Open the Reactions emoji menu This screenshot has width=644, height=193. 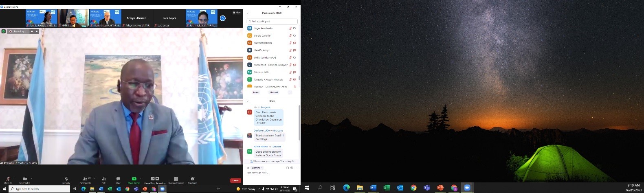click(192, 180)
